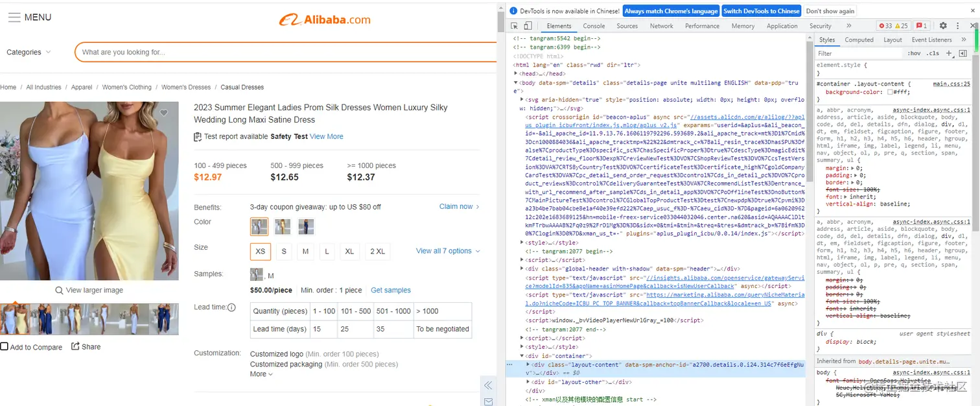
Task: Expand the More customization options
Action: [261, 374]
